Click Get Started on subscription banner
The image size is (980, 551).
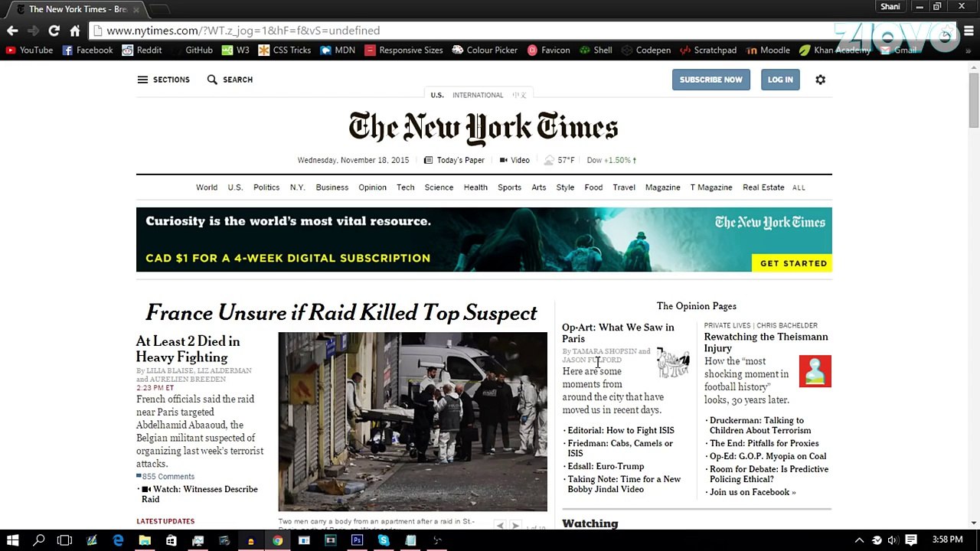(793, 263)
